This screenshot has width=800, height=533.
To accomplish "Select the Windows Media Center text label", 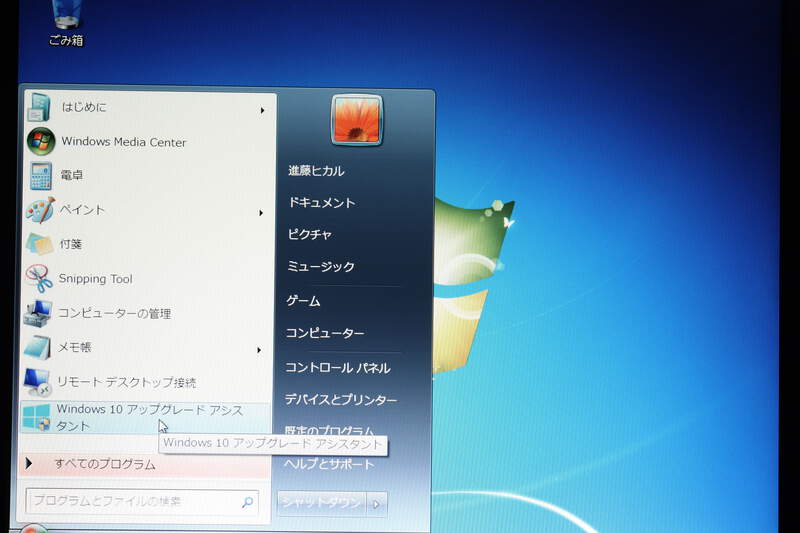I will tap(123, 142).
